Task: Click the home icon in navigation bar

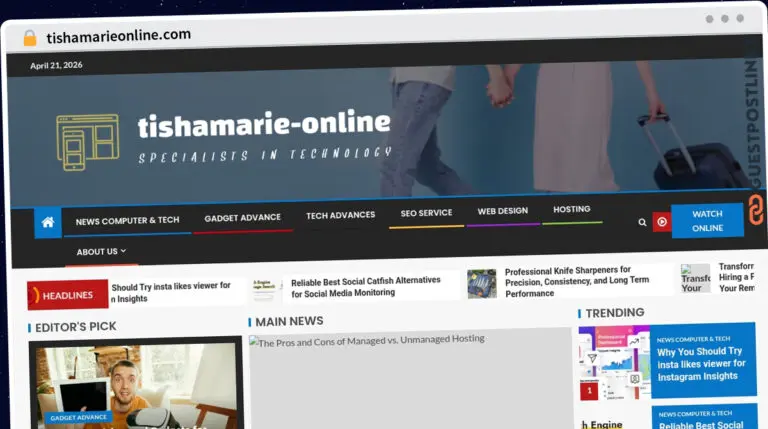Action: (x=48, y=223)
